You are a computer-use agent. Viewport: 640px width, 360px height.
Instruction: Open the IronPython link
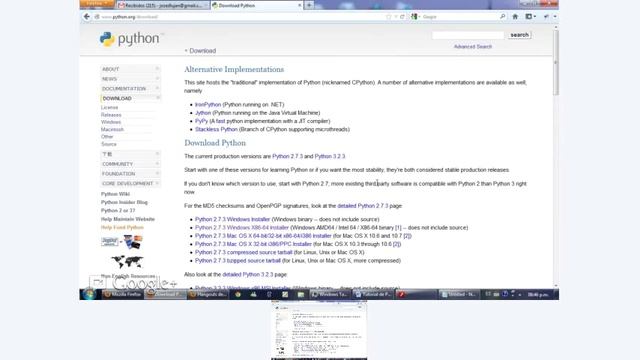coord(208,104)
